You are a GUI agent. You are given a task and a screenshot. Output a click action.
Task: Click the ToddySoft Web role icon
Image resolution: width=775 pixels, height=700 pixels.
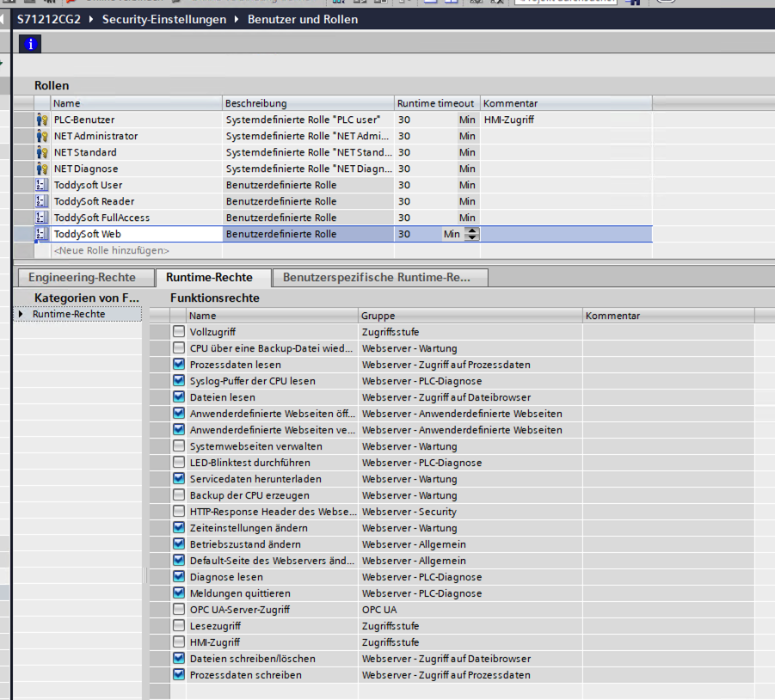tap(42, 234)
